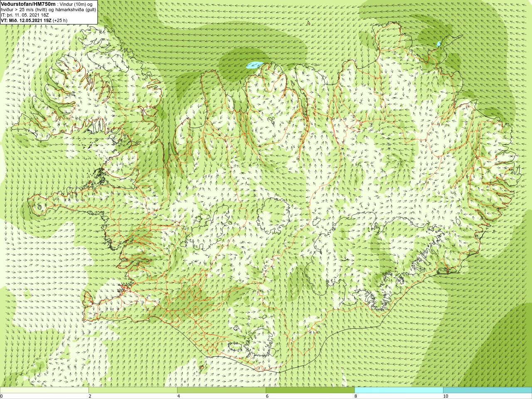Pick the medium green 4–6 m/s legend color
The width and height of the screenshot is (532, 399).
(222, 390)
